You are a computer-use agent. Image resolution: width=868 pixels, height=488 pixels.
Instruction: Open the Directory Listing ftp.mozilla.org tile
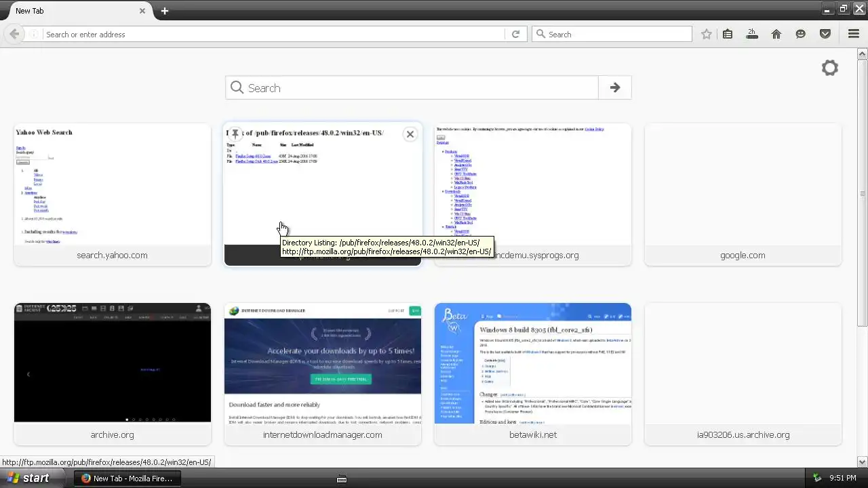(x=323, y=195)
